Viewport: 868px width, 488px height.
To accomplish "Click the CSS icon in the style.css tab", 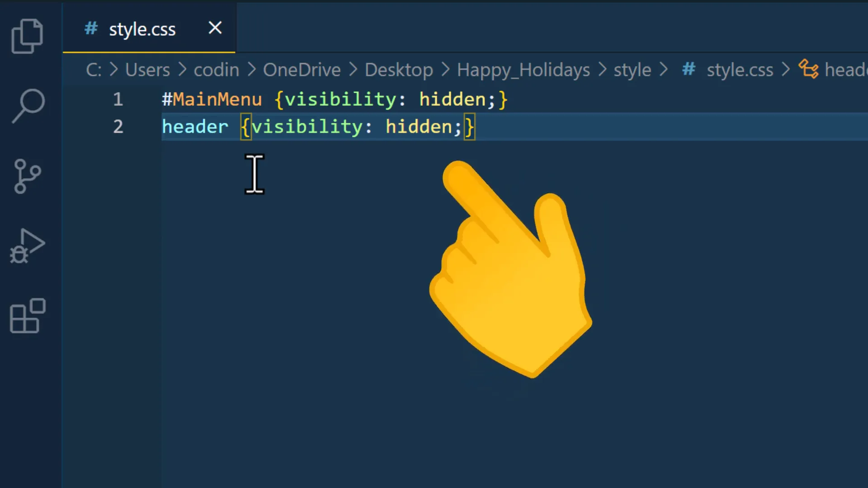I will 90,28.
